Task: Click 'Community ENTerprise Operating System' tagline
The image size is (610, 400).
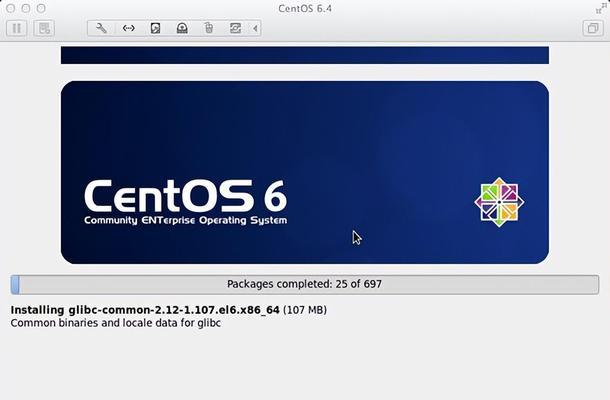Action: pos(186,220)
